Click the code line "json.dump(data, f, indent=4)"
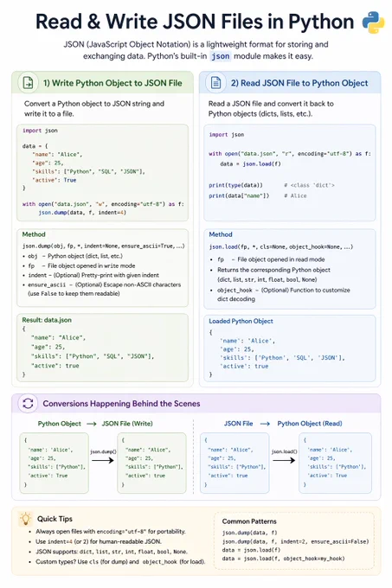Viewport: 392px width, 588px height. 82,213
